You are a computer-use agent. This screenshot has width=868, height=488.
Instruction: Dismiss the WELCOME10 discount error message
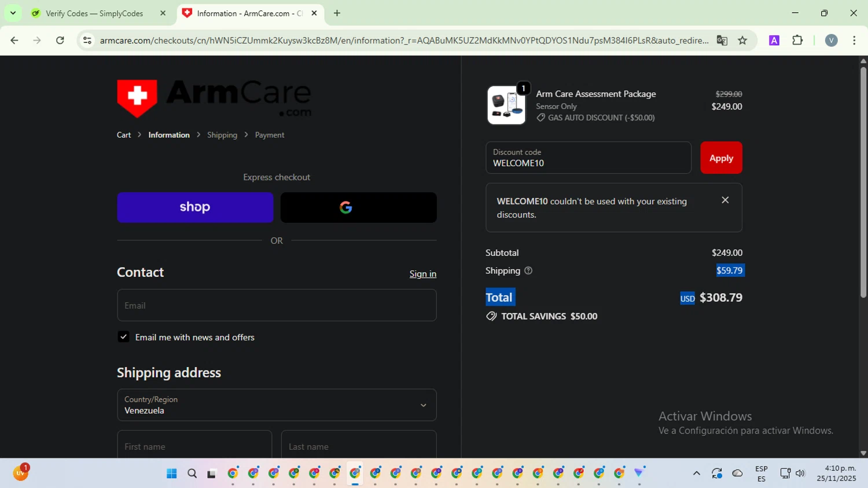[x=725, y=200]
